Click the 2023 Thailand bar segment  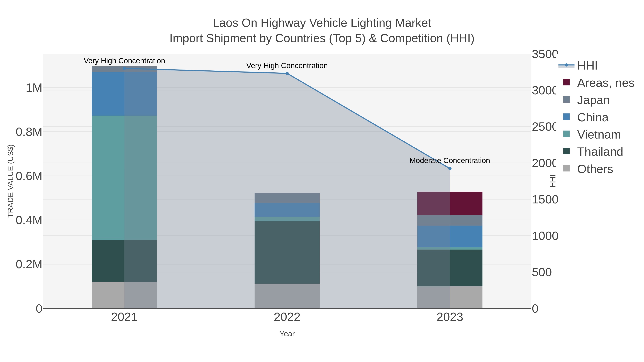pos(450,268)
